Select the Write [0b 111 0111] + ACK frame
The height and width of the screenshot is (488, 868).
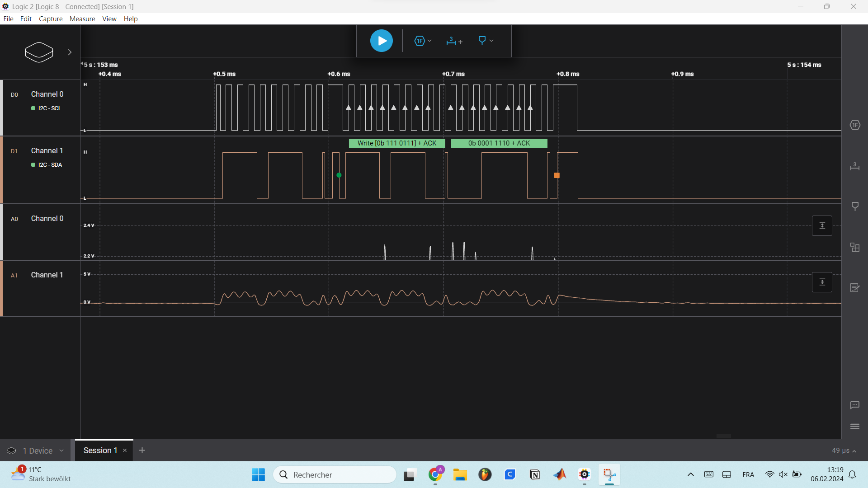(x=397, y=143)
